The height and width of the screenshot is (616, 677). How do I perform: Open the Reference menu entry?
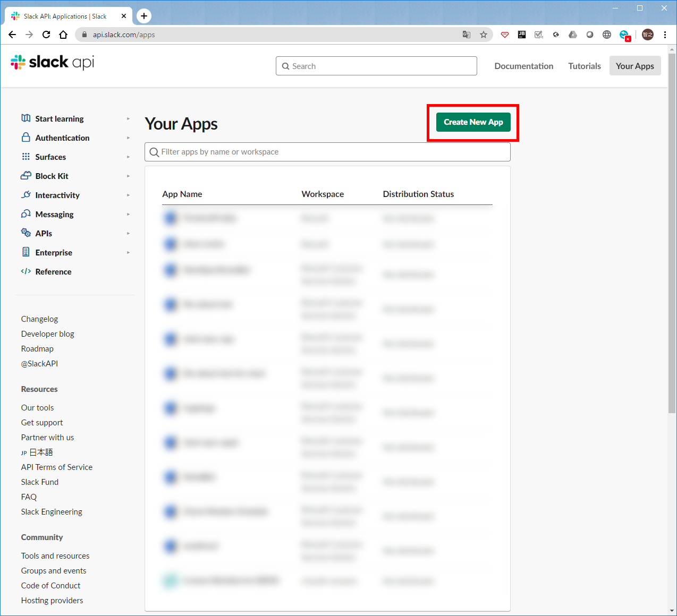click(53, 272)
